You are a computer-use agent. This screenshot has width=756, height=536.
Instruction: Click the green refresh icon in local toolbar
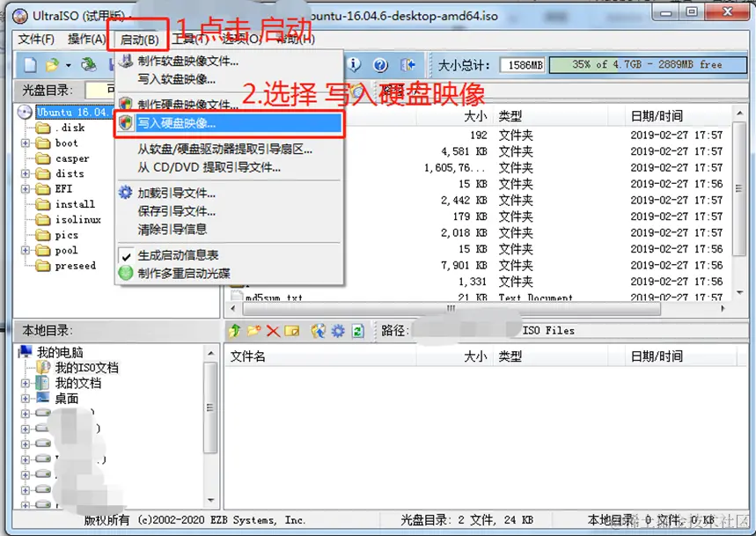pyautogui.click(x=357, y=331)
